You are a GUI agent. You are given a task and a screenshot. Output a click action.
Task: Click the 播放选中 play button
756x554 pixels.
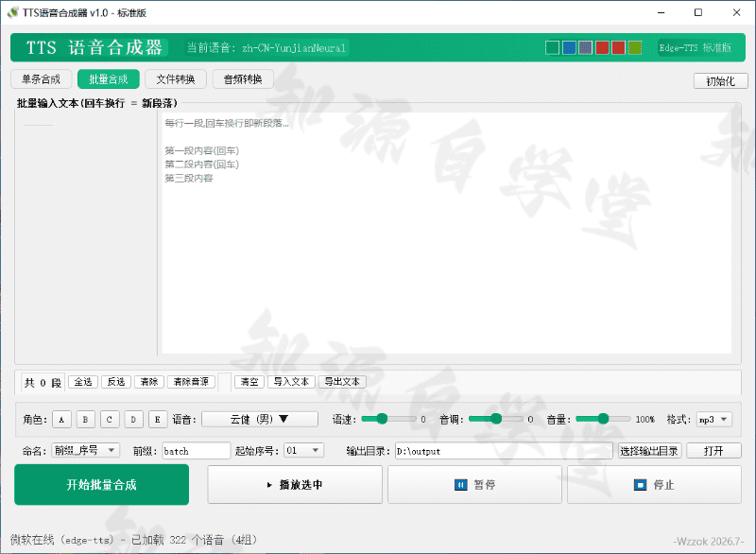click(x=295, y=485)
